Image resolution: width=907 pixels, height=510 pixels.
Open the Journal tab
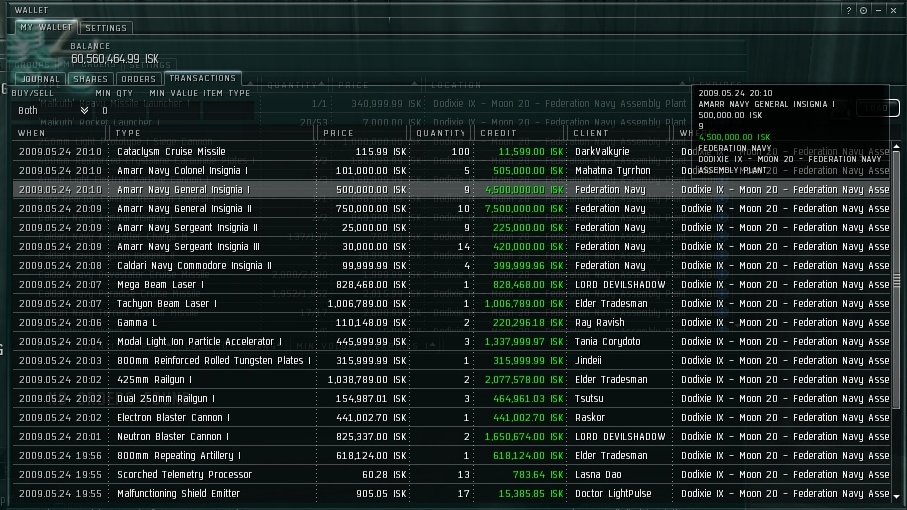coord(41,79)
